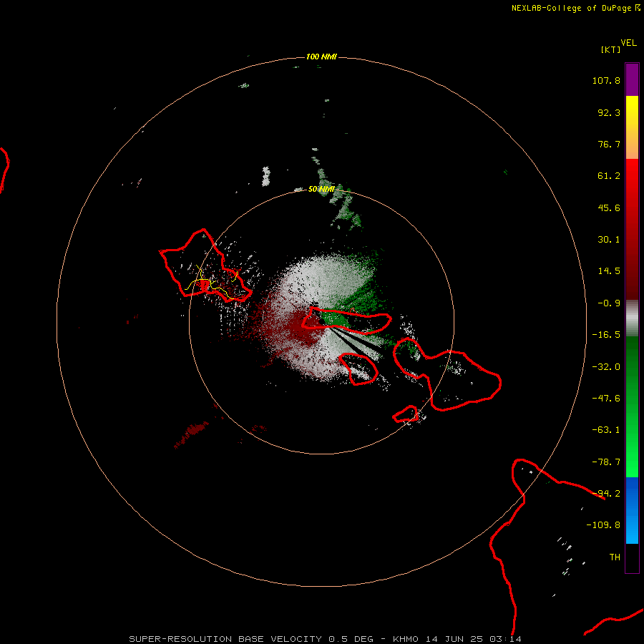Click the -78.7 velocity scale value
The width and height of the screenshot is (644, 644).
(x=606, y=462)
